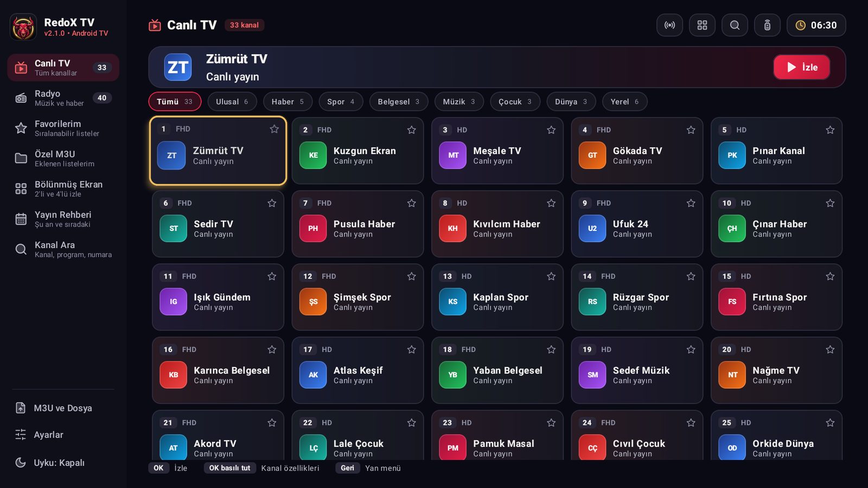The image size is (868, 488).
Task: Select the Kıvılcım Haber channel card
Action: [497, 224]
